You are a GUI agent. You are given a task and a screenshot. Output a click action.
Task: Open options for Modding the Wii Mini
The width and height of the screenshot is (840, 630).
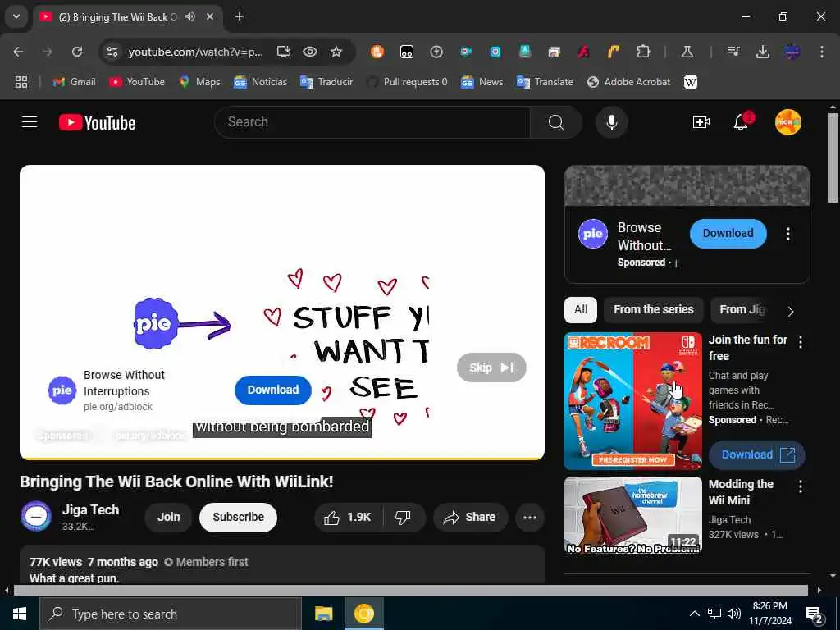tap(801, 486)
